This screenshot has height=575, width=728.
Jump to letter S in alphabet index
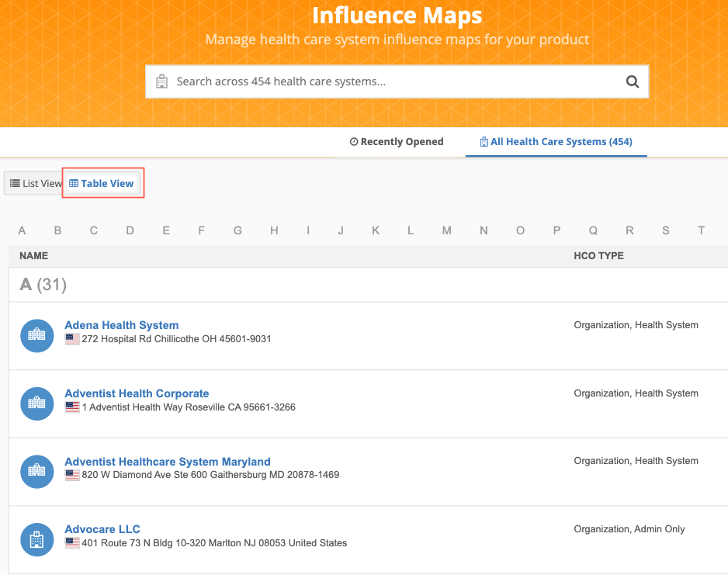[666, 230]
